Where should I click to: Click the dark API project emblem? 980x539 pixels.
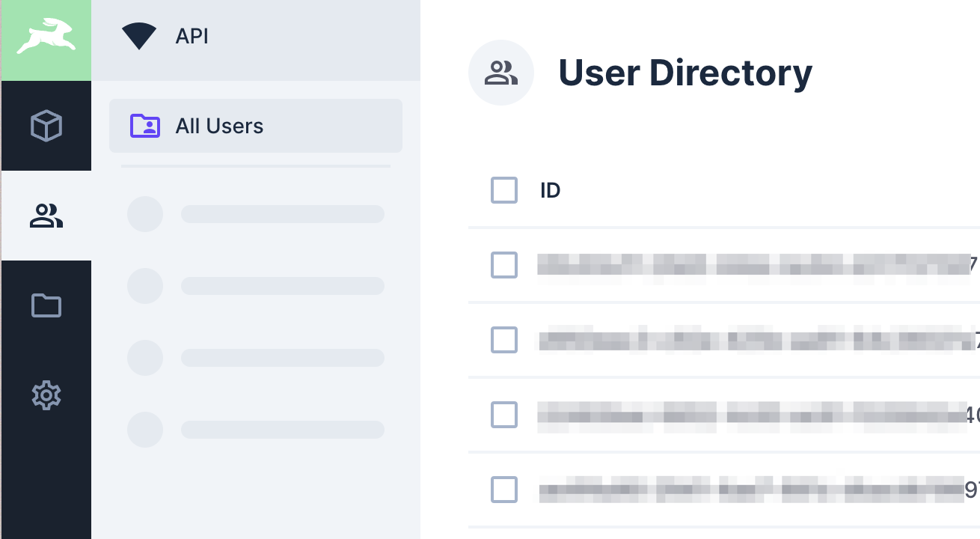pyautogui.click(x=139, y=36)
